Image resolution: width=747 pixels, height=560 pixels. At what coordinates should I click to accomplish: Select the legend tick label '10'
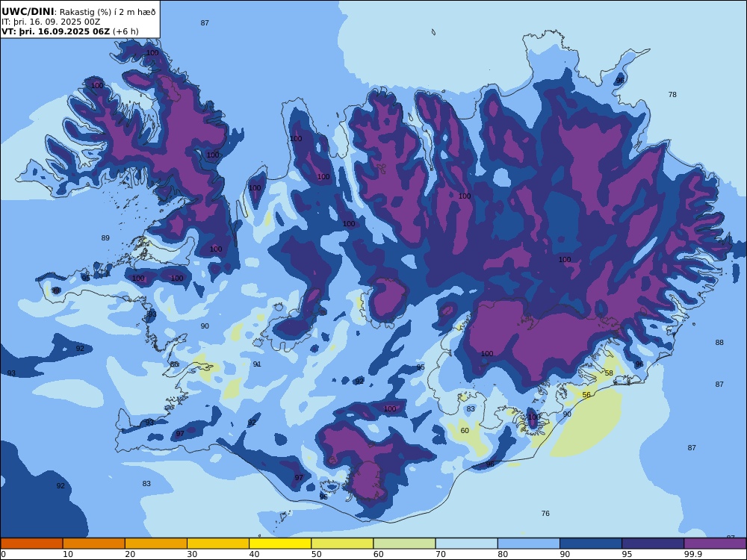click(68, 554)
